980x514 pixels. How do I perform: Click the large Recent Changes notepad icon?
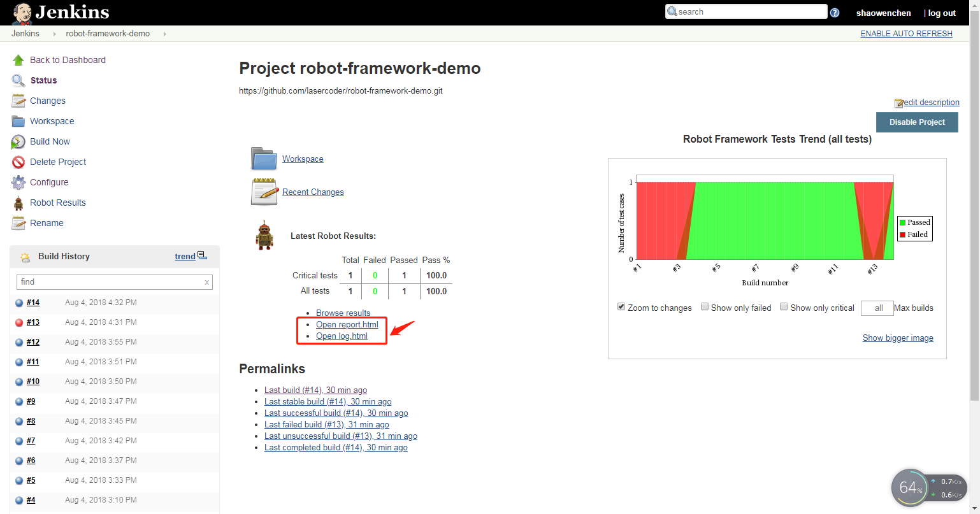coord(264,191)
